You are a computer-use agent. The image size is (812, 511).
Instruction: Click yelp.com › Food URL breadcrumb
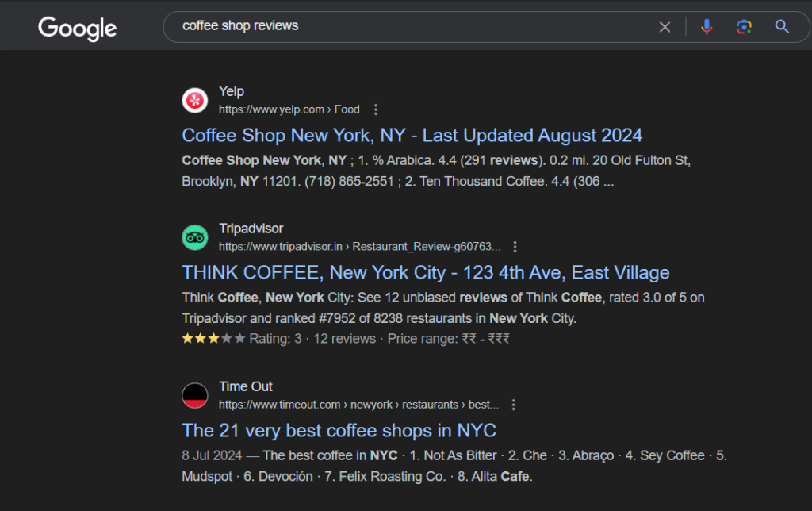(289, 109)
